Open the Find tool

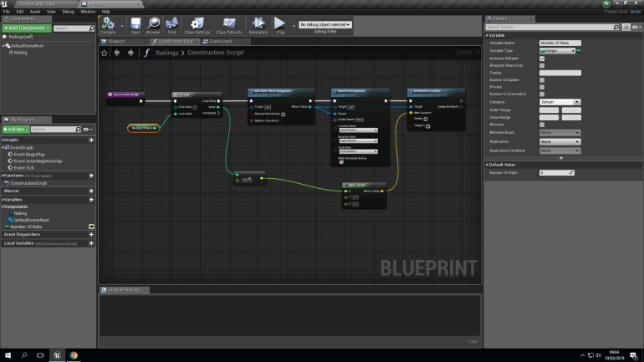click(171, 25)
